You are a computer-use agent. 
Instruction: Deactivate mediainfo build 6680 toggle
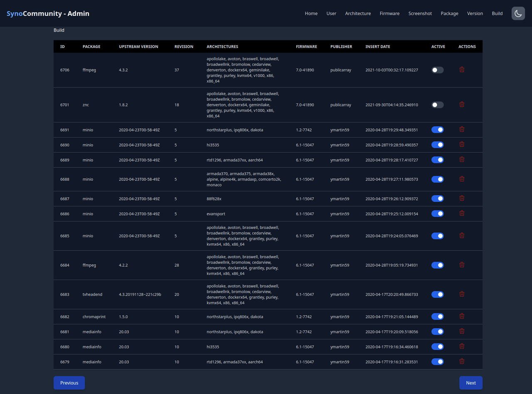(x=437, y=347)
